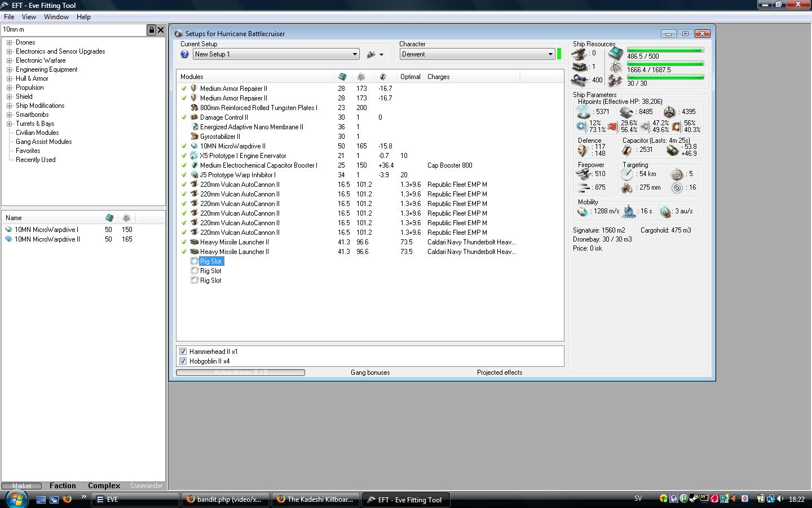Open Gang bonuses panel
Viewport: 812px width, 508px height.
click(370, 373)
